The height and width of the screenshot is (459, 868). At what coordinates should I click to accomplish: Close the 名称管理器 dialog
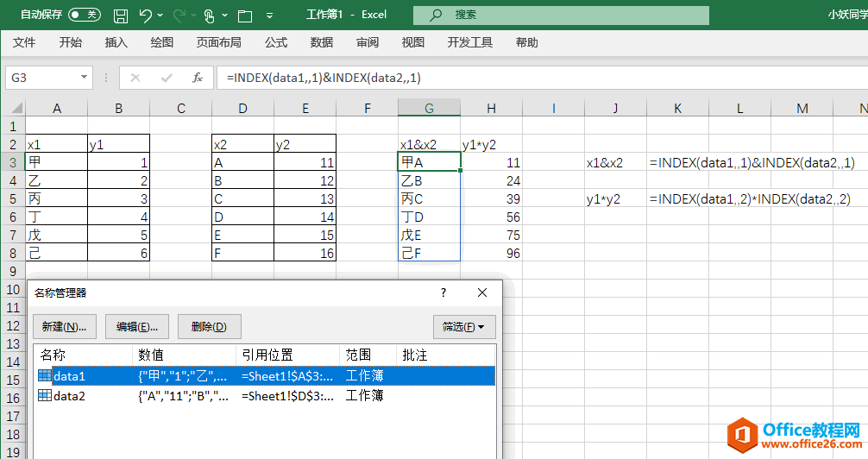click(482, 292)
